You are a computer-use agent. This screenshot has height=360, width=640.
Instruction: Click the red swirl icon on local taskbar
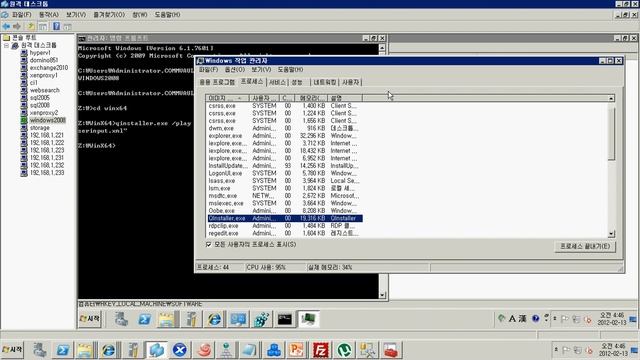(x=204, y=350)
